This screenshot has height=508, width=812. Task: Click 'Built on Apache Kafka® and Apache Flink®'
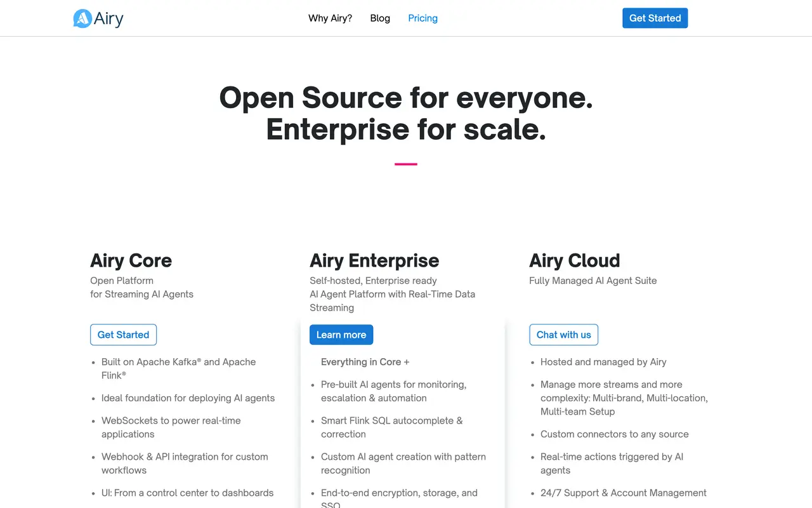[x=178, y=368]
